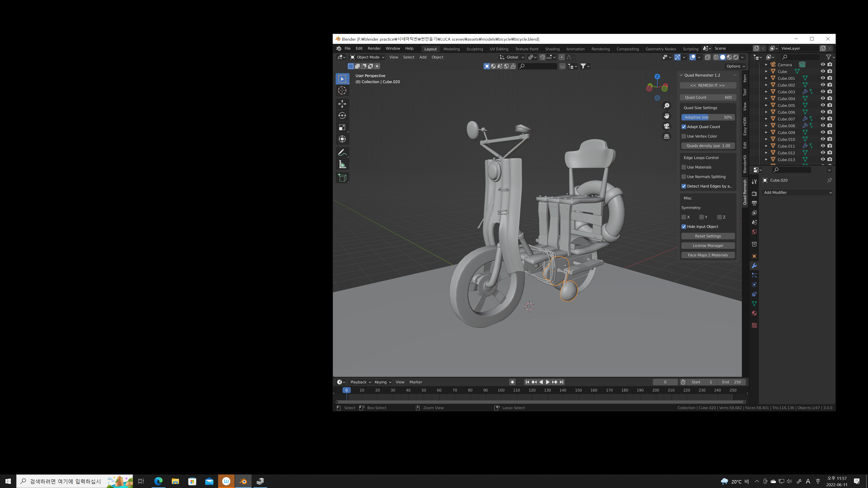Adjust the Adaptive size slider

pos(708,117)
